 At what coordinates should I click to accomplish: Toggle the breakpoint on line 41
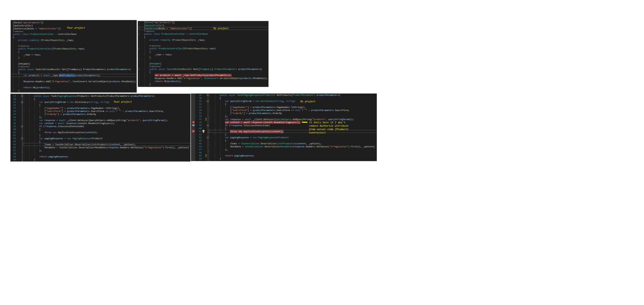(x=193, y=131)
